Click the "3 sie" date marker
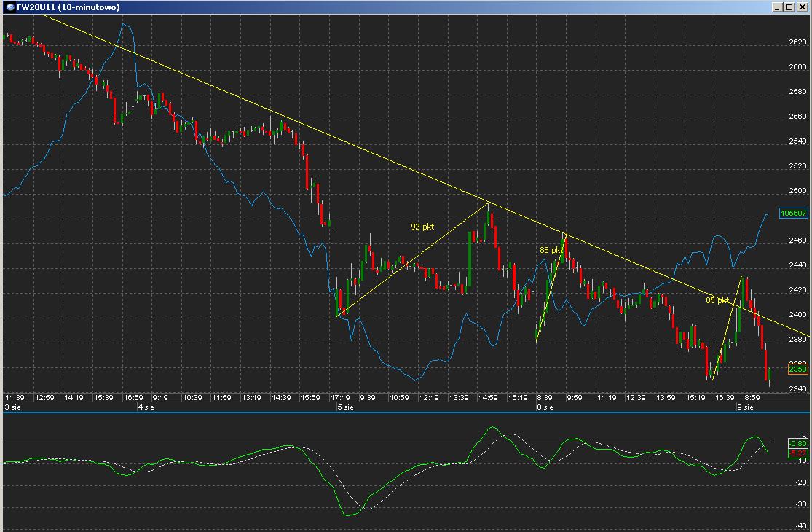812x532 pixels. tap(13, 407)
